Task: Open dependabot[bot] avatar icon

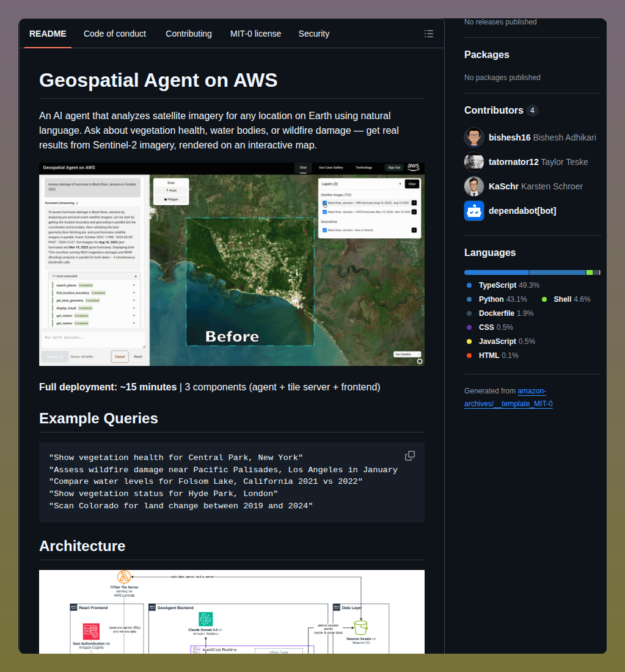Action: pos(474,211)
